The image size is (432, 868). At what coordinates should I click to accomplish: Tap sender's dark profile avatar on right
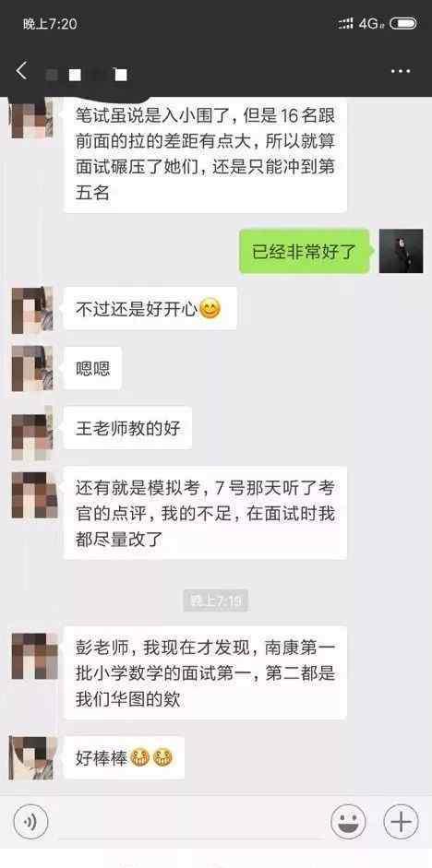tap(401, 251)
